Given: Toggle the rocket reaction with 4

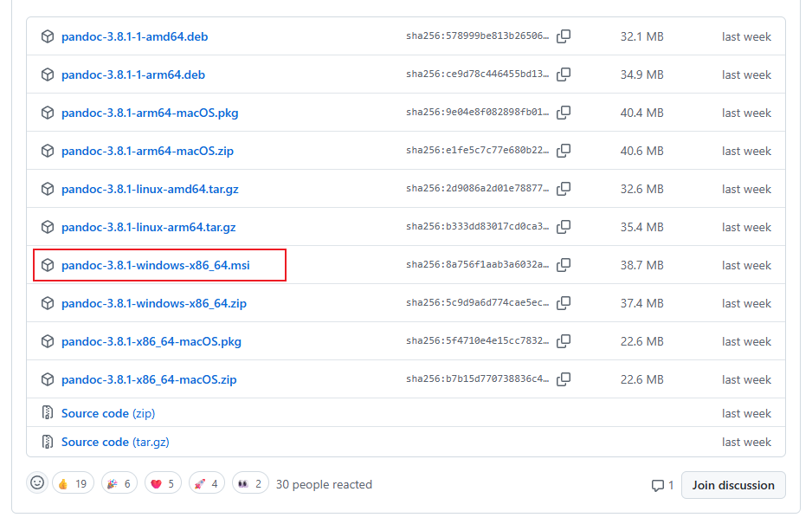Looking at the screenshot, I should pyautogui.click(x=207, y=483).
